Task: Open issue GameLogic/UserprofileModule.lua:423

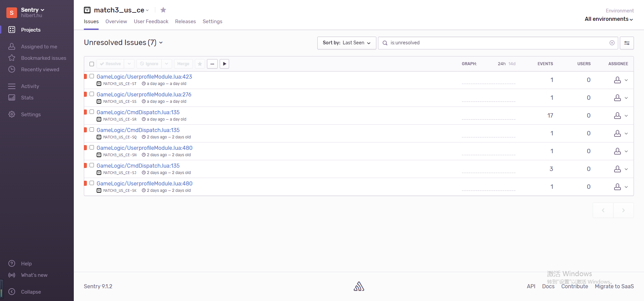Action: coord(144,77)
